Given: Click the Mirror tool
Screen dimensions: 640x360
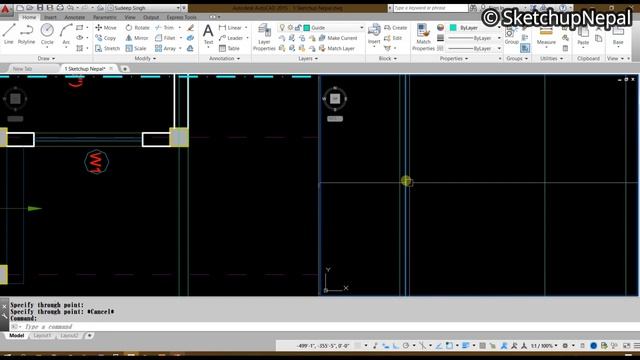Looking at the screenshot, I should pyautogui.click(x=137, y=38).
